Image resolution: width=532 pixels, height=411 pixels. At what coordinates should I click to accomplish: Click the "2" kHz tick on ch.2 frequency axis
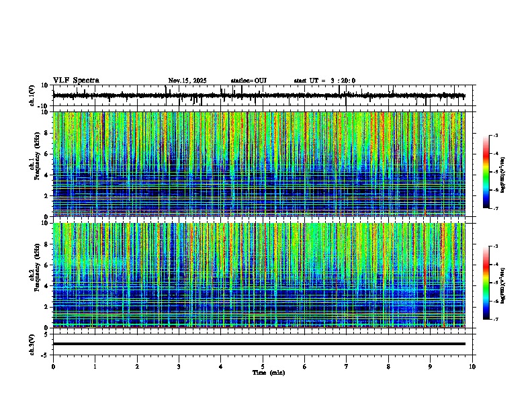pyautogui.click(x=46, y=307)
